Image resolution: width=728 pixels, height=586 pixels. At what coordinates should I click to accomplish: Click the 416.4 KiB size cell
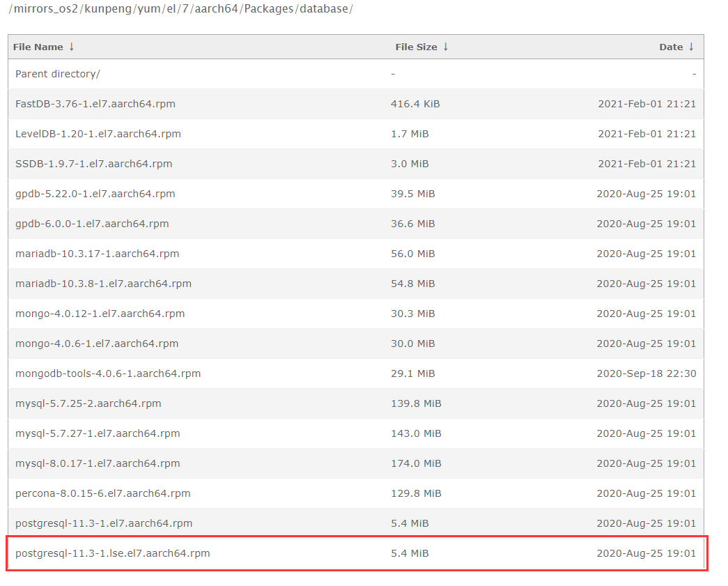tap(415, 104)
